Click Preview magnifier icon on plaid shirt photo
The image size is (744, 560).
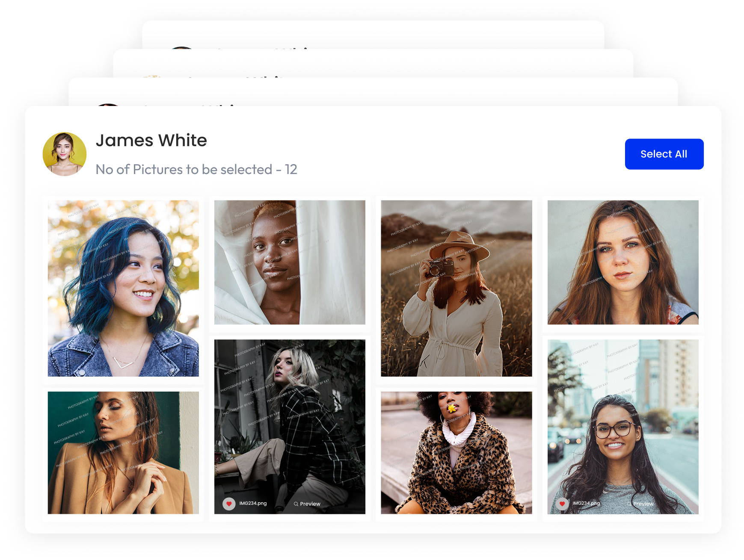[296, 504]
